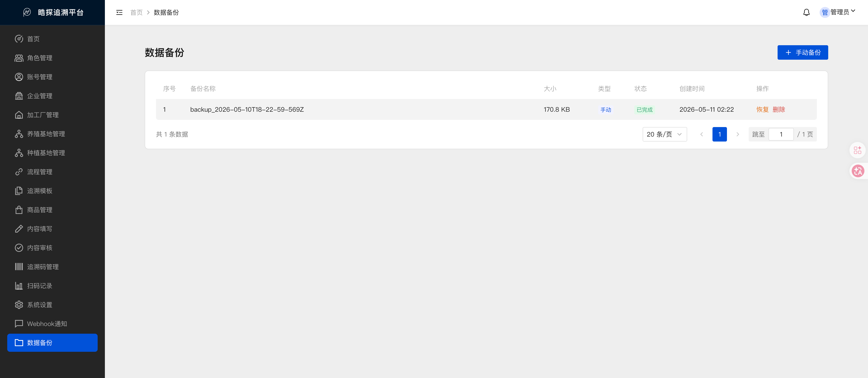
Task: Open the floating apps grid icon
Action: [x=858, y=150]
